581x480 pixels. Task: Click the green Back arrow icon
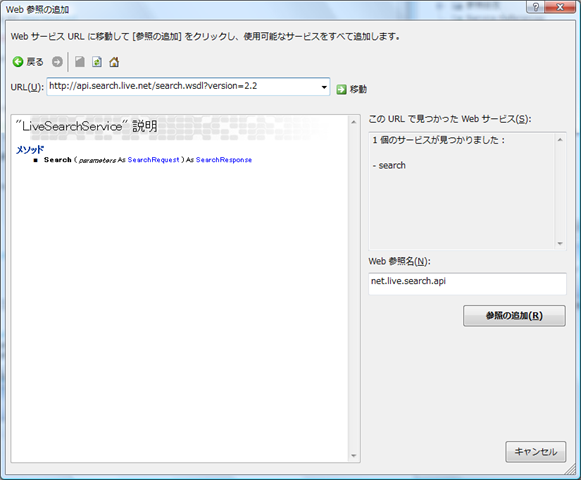[18, 62]
